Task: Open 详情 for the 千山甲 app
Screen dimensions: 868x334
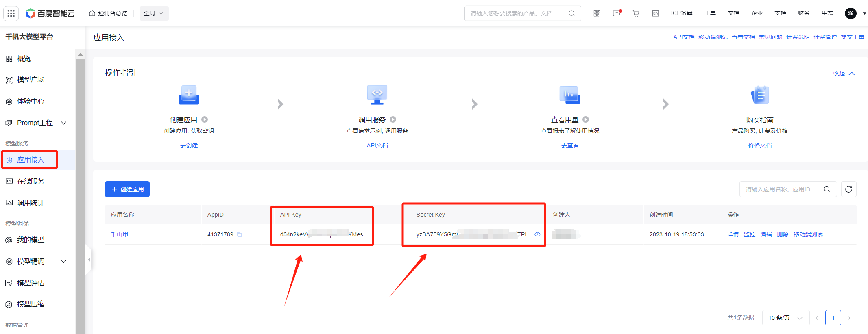Action: point(733,234)
